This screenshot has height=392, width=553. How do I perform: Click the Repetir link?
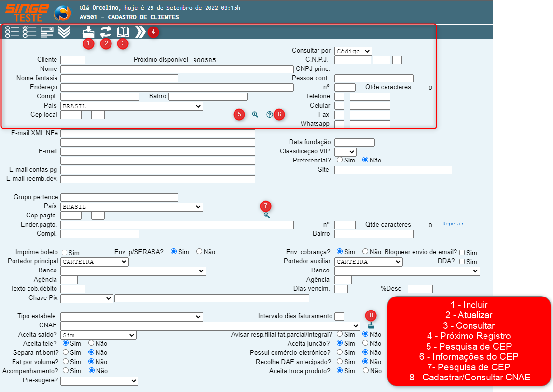tap(453, 224)
